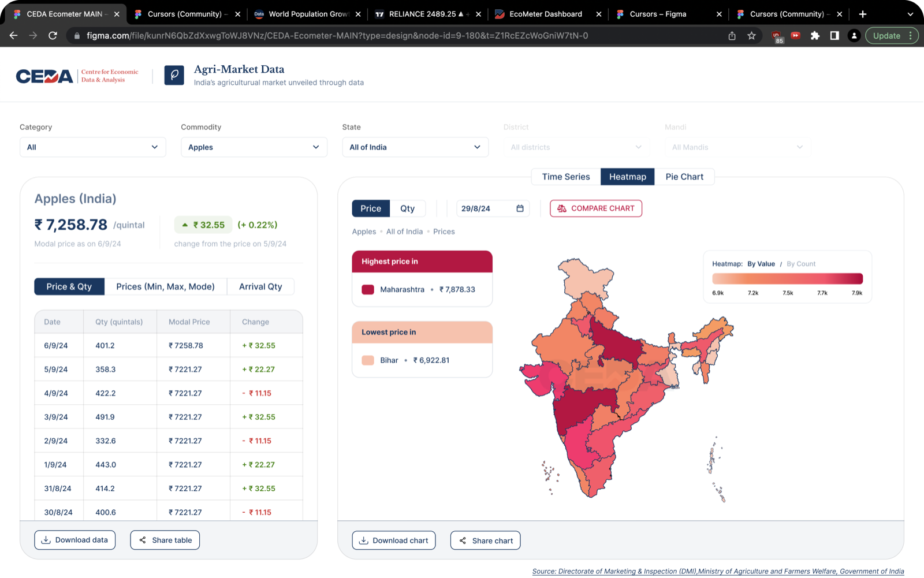Click the Download chart button
The height and width of the screenshot is (578, 924).
point(394,540)
